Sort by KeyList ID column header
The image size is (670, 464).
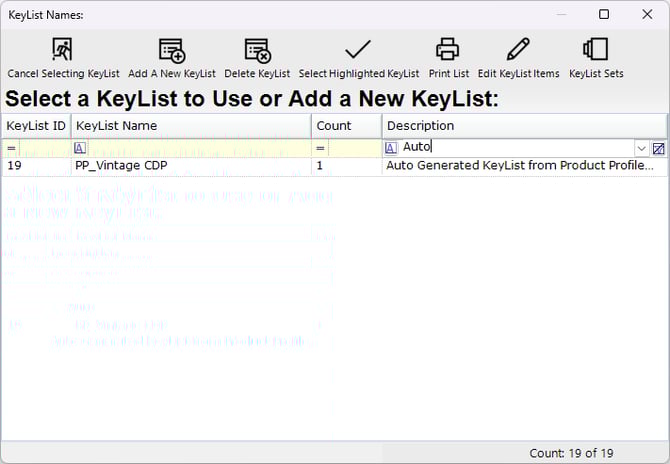36,126
